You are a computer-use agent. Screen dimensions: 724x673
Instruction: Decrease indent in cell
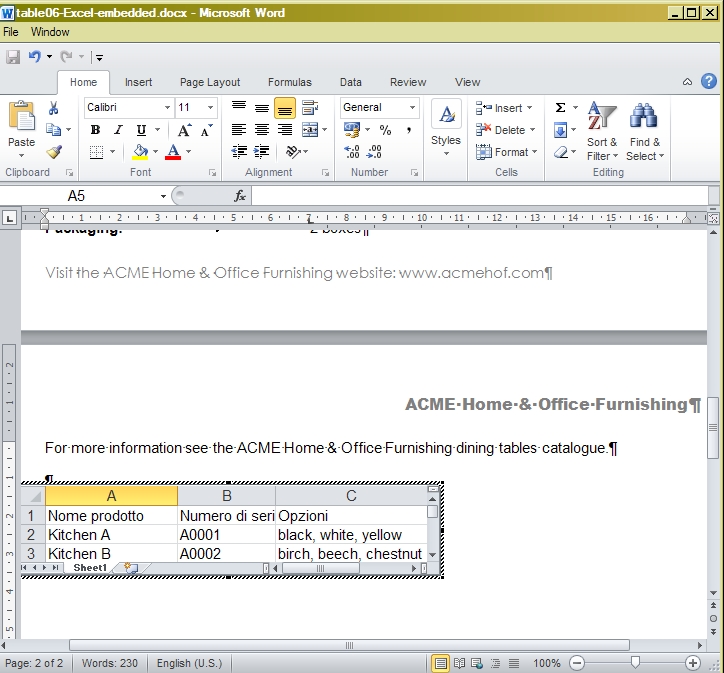[239, 151]
